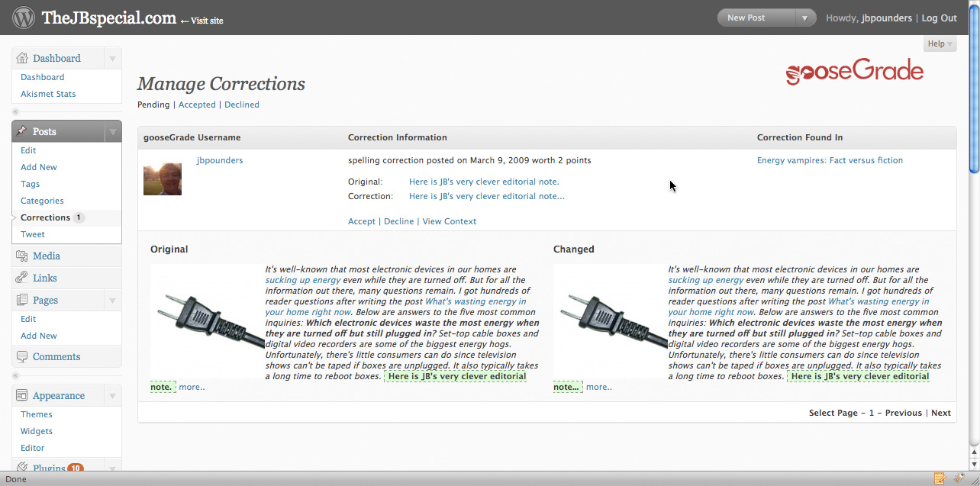Screen dimensions: 980x486
Task: Open Widgets under Appearance
Action: tap(37, 431)
